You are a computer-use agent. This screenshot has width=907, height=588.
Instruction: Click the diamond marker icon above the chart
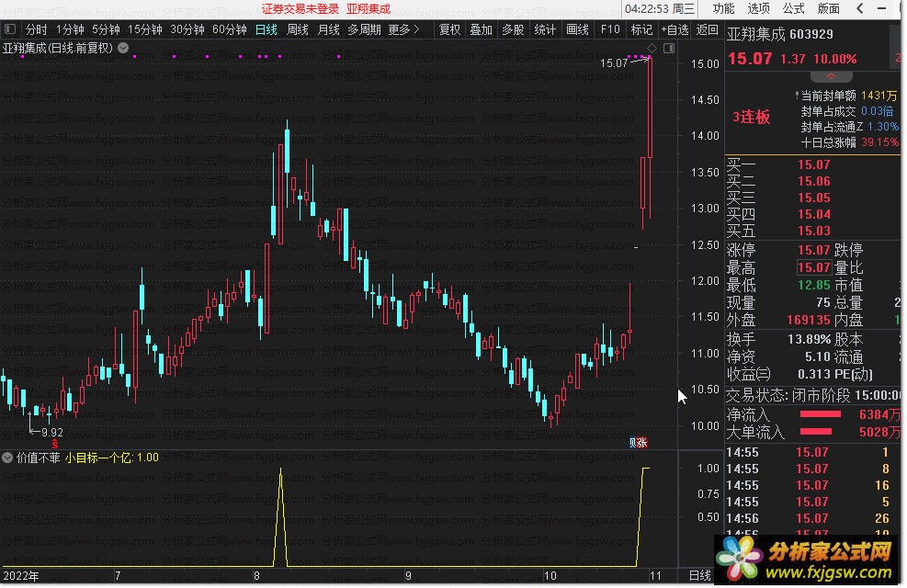pos(652,48)
